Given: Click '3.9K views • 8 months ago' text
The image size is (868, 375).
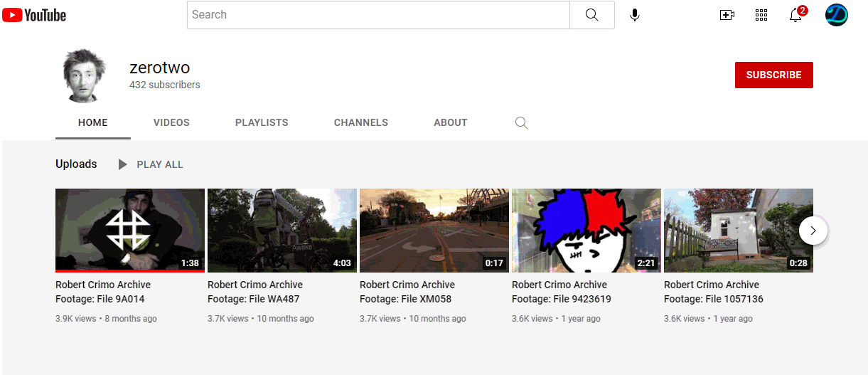Looking at the screenshot, I should coord(106,319).
